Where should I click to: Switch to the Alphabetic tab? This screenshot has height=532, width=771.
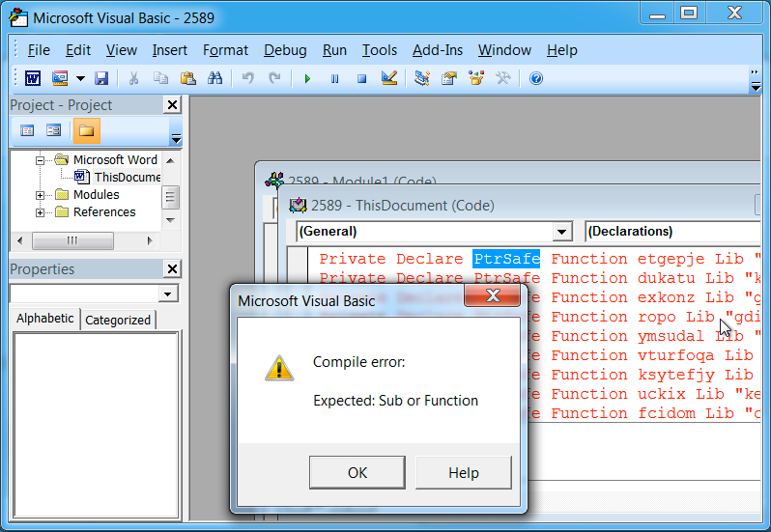click(44, 319)
